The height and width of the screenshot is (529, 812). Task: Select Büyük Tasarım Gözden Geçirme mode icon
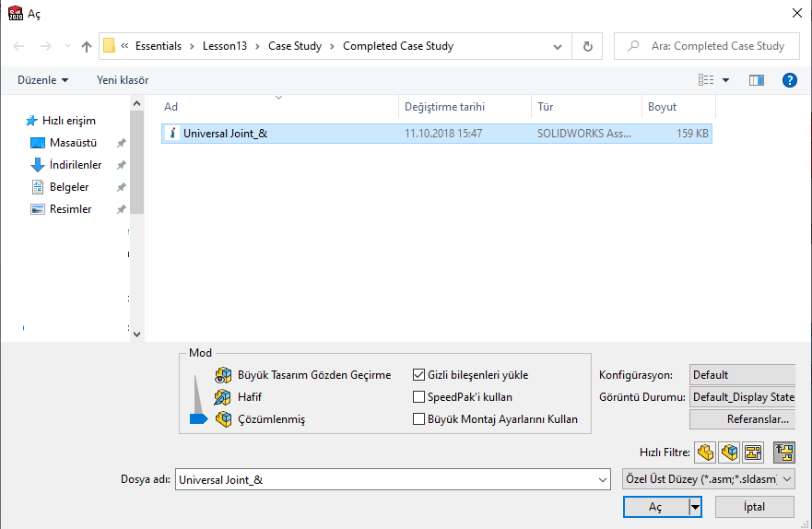(x=223, y=375)
